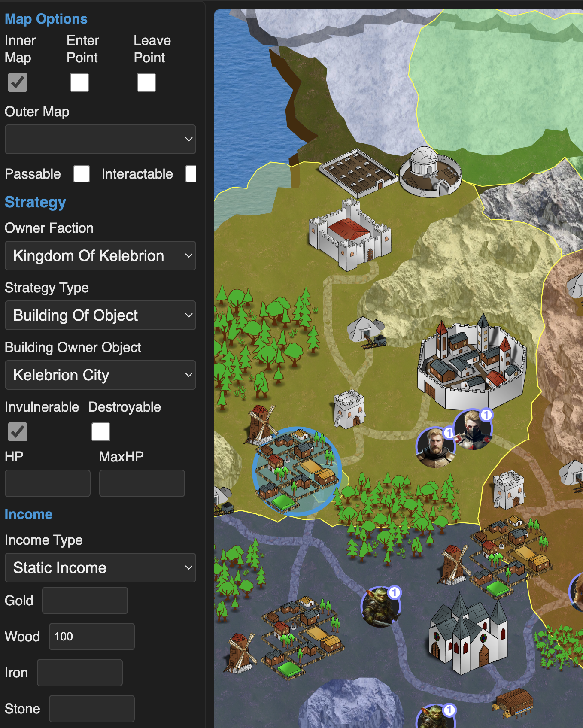Check the Passable checkbox
The width and height of the screenshot is (583, 728).
82,174
